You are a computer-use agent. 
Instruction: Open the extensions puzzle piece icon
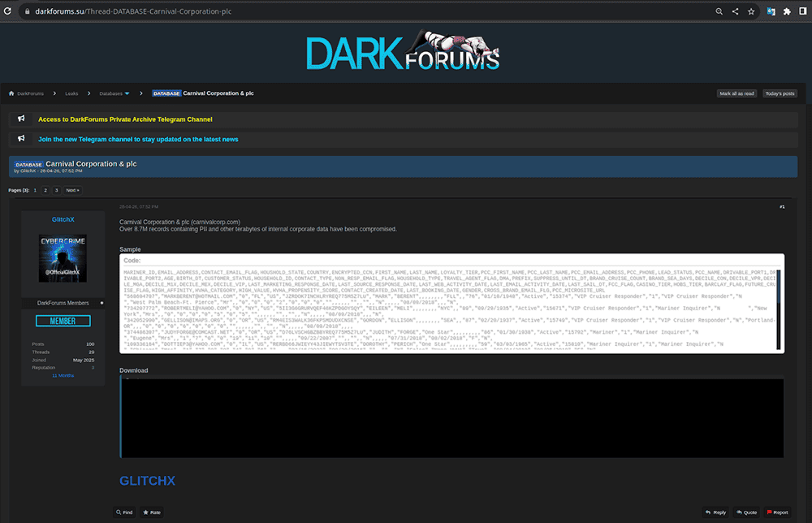pos(787,11)
